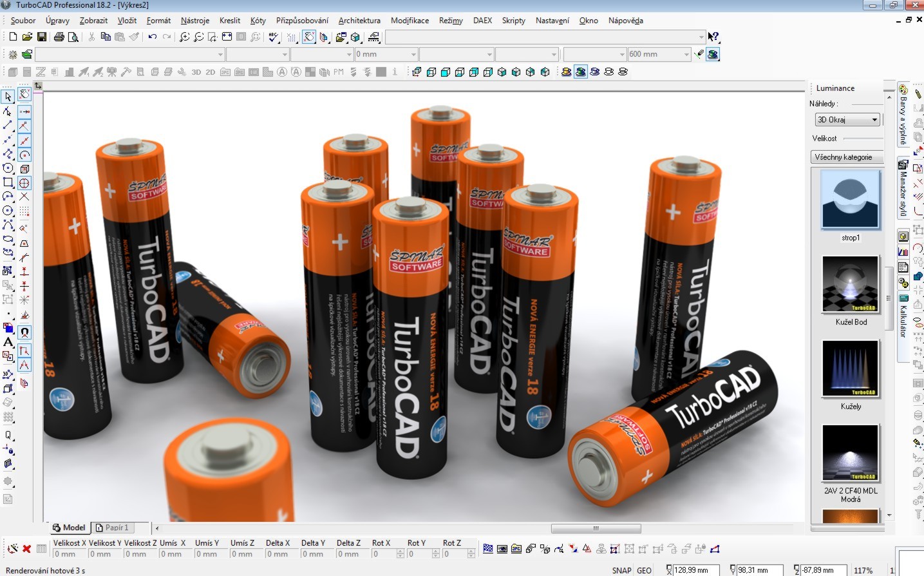Toggle SNAP mode in status bar
The image size is (924, 576).
pos(622,570)
